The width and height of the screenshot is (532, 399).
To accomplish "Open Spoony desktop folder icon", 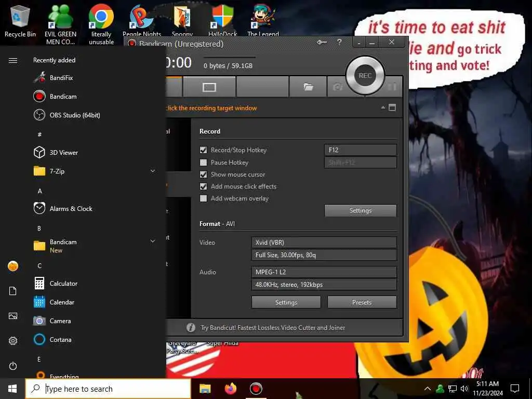I will coord(182,21).
